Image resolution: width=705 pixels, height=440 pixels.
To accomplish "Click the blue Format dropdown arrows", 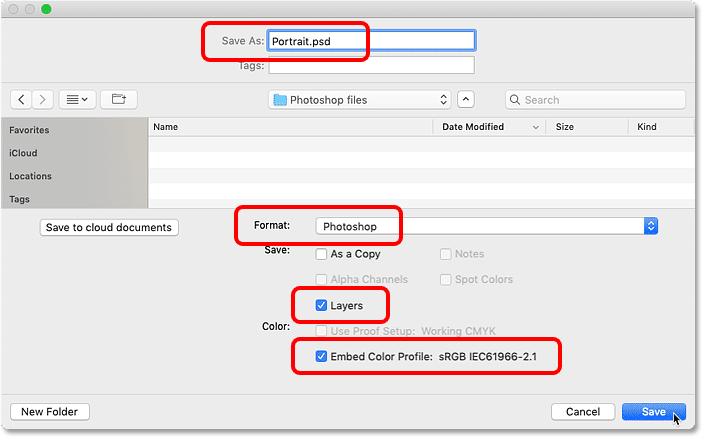I will pos(651,226).
